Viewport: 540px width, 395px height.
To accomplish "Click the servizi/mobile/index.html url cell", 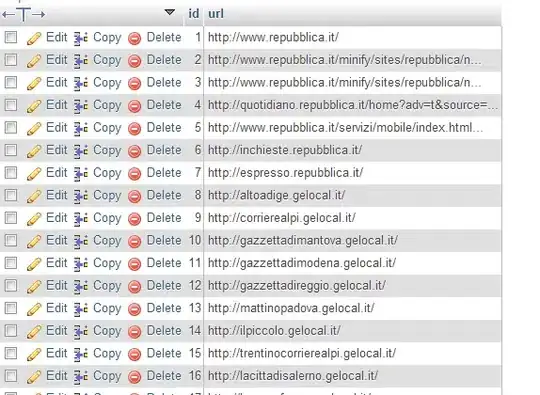I will [352, 127].
